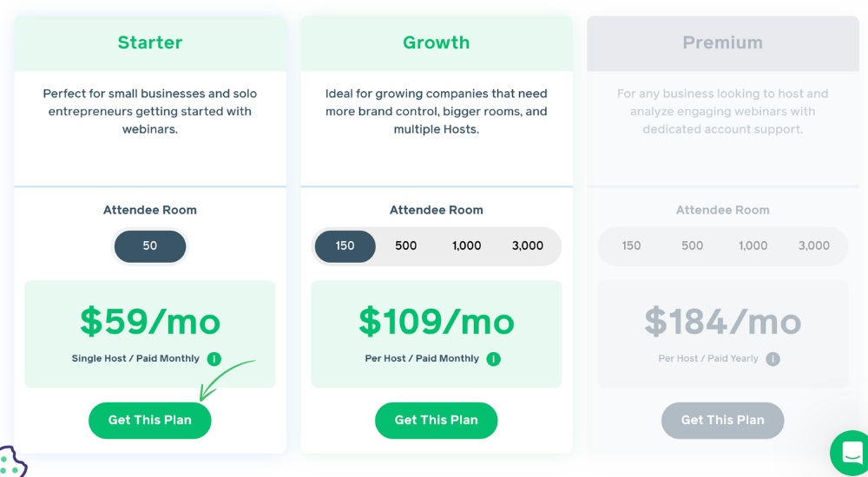The width and height of the screenshot is (868, 477).
Task: Click the Growth plan heading
Action: pyautogui.click(x=437, y=42)
